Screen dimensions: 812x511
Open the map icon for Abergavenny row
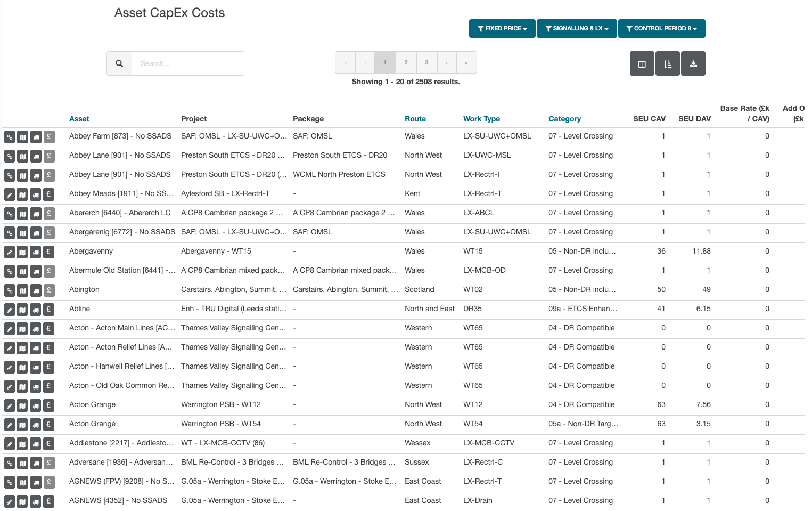coord(22,252)
